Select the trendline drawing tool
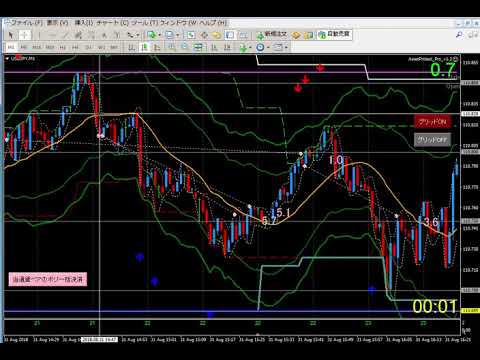 pos(65,35)
